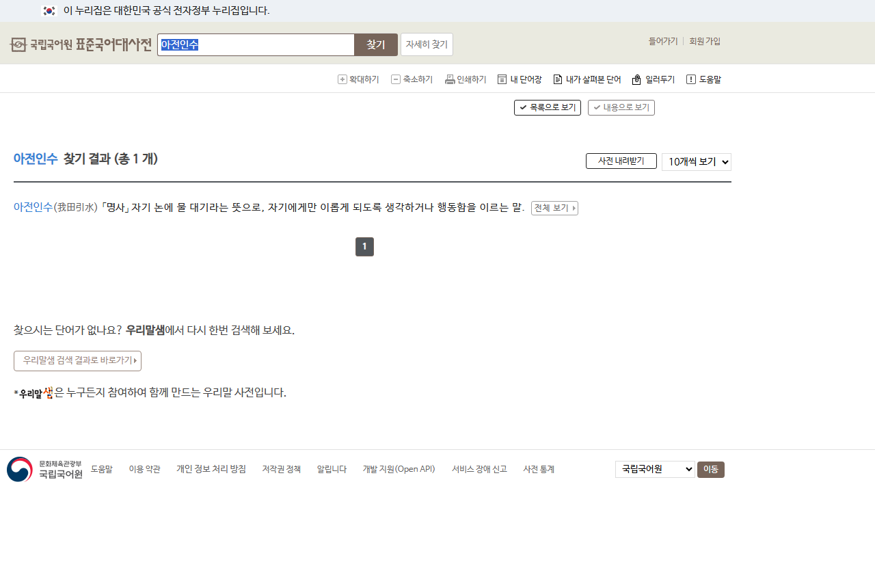Click 확대하기 zoom in icon

pos(342,79)
